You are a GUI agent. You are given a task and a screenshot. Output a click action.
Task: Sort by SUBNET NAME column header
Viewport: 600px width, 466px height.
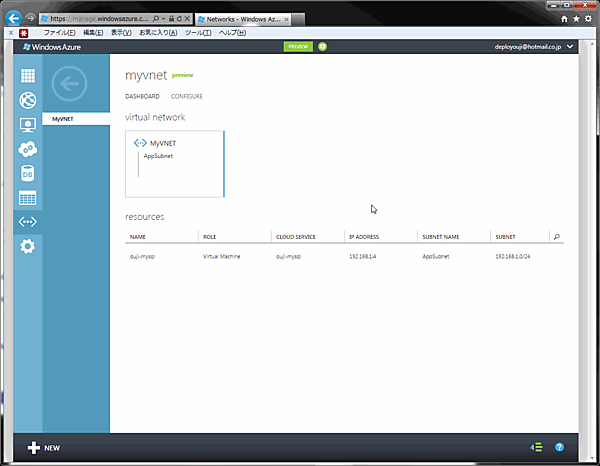[441, 237]
